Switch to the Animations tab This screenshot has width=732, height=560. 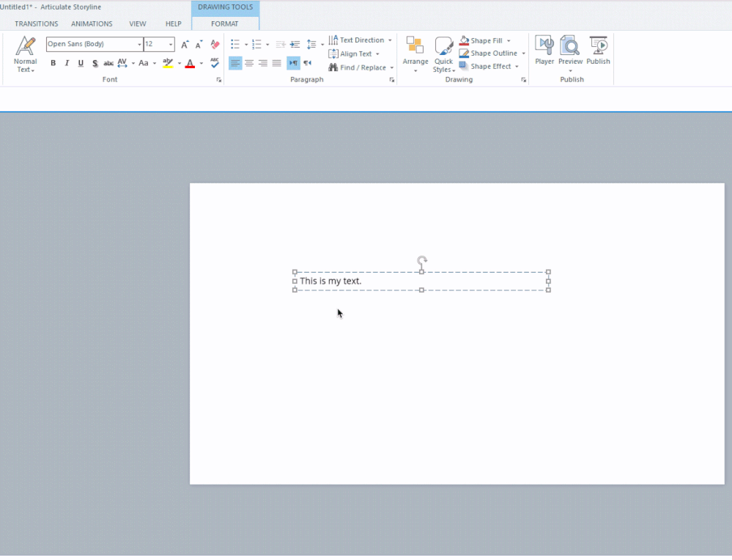[x=92, y=23]
